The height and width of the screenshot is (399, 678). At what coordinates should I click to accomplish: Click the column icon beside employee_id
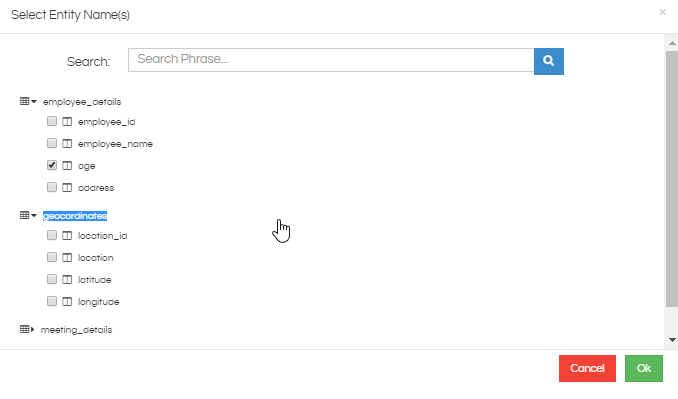click(x=67, y=121)
